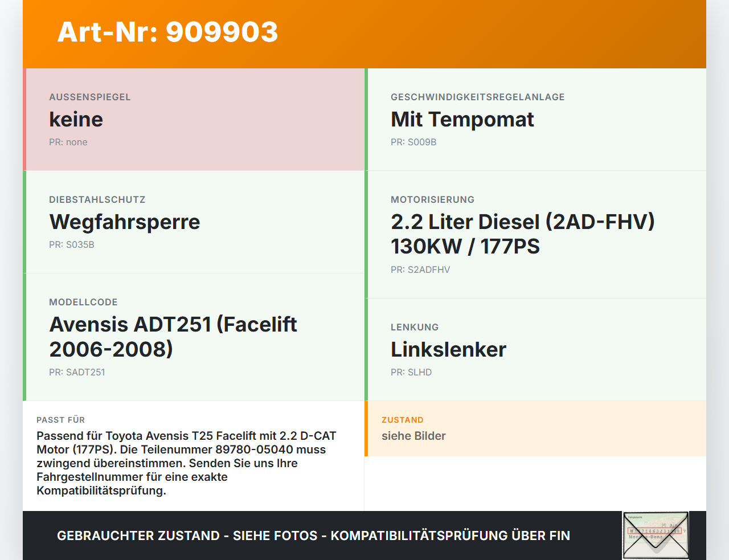The image size is (729, 560).
Task: Click the 'GESCHWINDIGKEITSREGELANLAGE' label
Action: [x=478, y=97]
